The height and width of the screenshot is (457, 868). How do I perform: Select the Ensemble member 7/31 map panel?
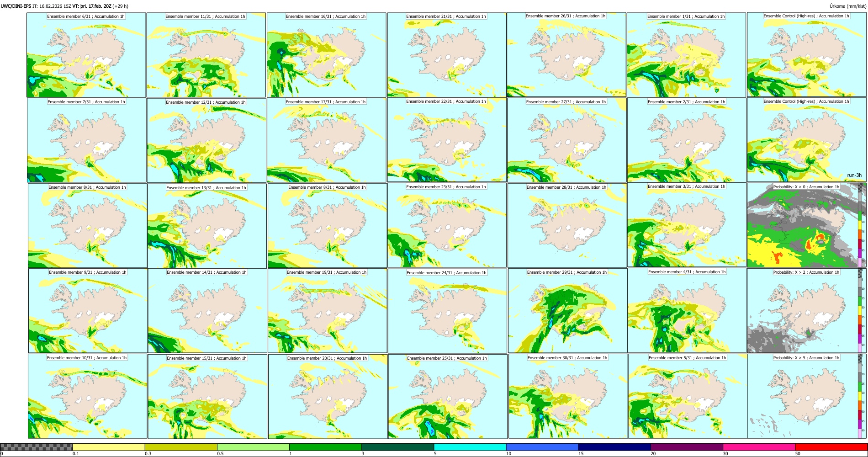tap(86, 140)
